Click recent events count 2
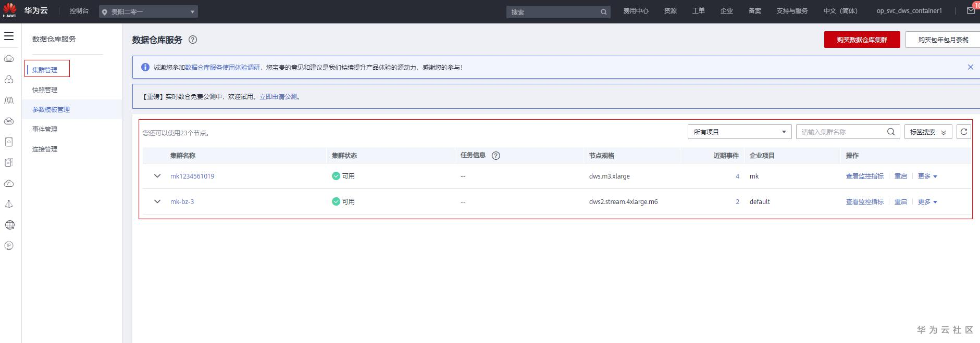Image resolution: width=980 pixels, height=343 pixels. 737,202
